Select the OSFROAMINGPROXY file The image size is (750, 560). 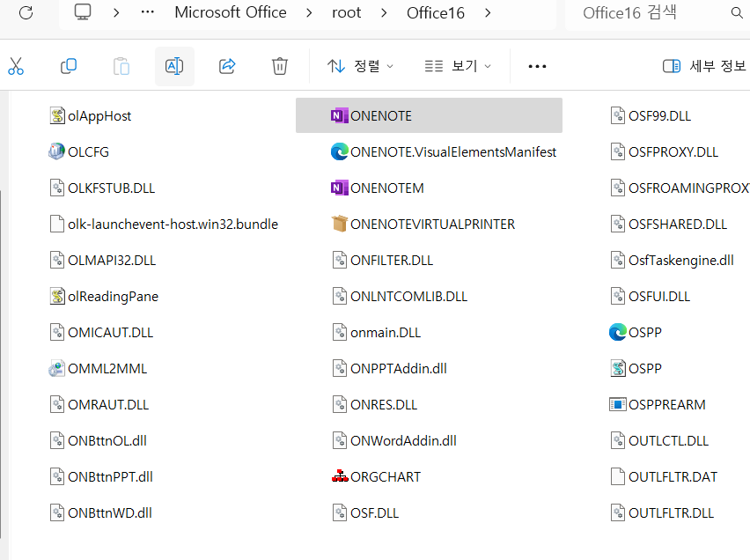click(680, 188)
